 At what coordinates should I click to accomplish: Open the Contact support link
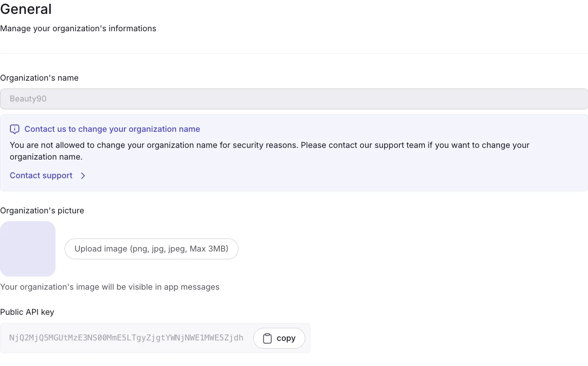pyautogui.click(x=41, y=176)
